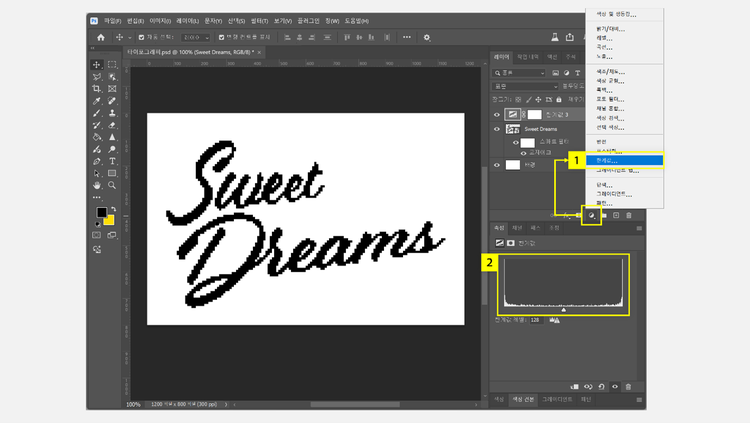The image size is (750, 423).
Task: Select the Move tool in the toolbox
Action: pyautogui.click(x=97, y=64)
